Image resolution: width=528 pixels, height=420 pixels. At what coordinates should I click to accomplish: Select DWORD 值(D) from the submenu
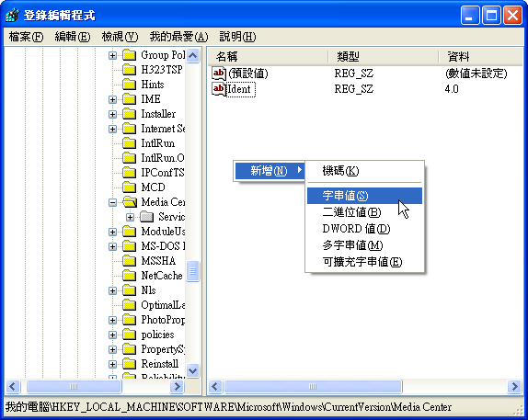pos(364,229)
